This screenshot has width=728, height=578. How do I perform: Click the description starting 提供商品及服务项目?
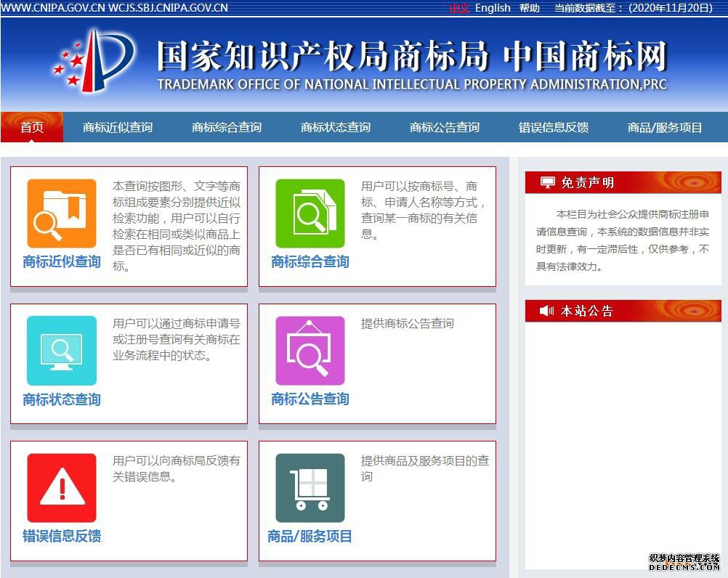pyautogui.click(x=425, y=468)
